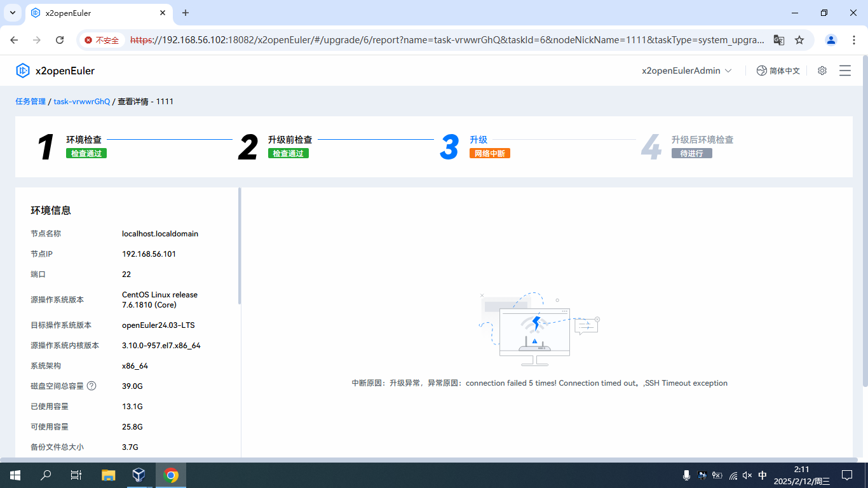
Task: Open task-vrwwrGhQ breadcrumb link
Action: pyautogui.click(x=82, y=102)
